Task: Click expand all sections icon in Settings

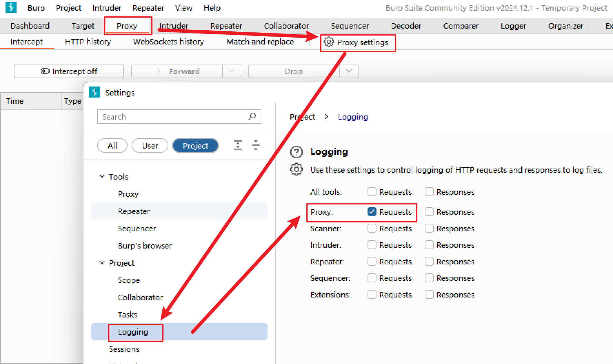Action: click(x=238, y=145)
